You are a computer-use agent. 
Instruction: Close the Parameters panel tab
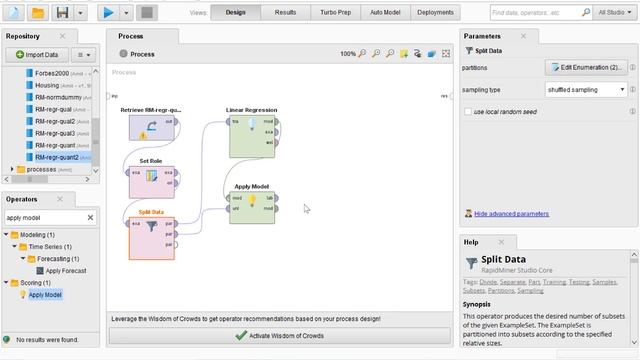pos(523,36)
